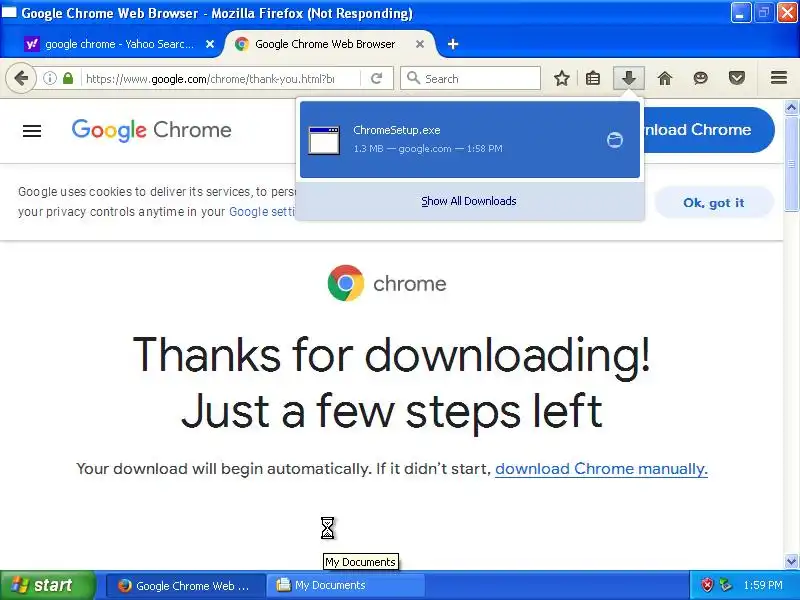Screen dimensions: 800x600
Task: Click Show All Downloads
Action: [469, 202]
